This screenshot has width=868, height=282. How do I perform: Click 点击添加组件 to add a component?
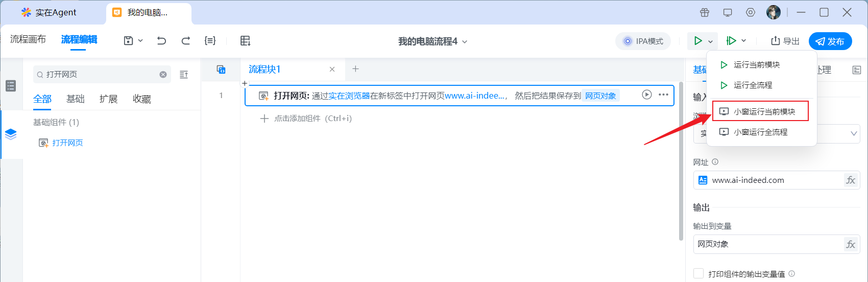pos(306,119)
